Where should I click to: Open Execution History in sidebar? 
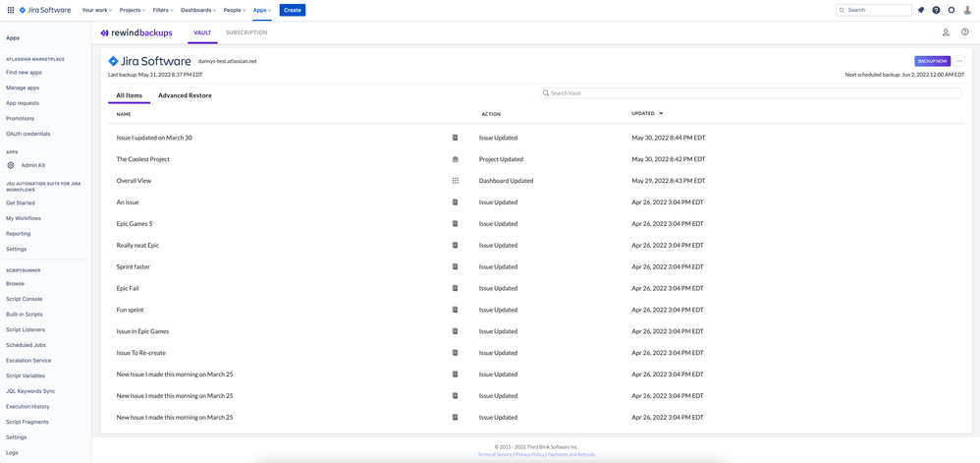coord(27,407)
